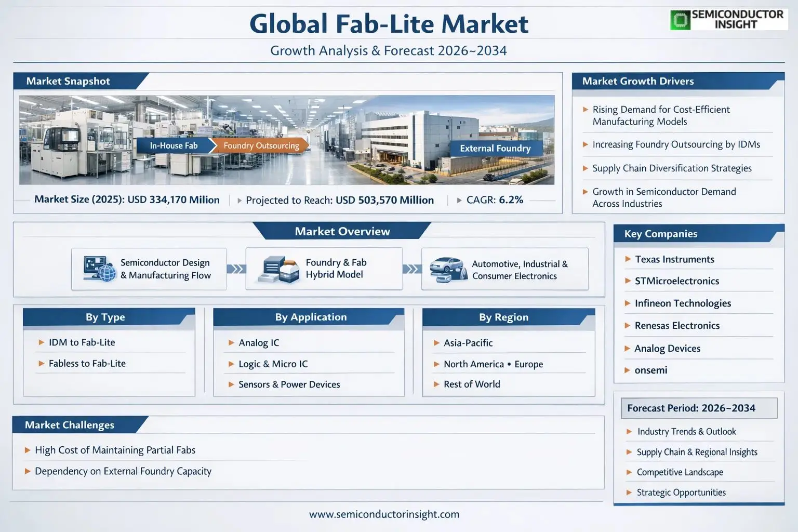Select the Market Growth Drivers header

(x=678, y=81)
